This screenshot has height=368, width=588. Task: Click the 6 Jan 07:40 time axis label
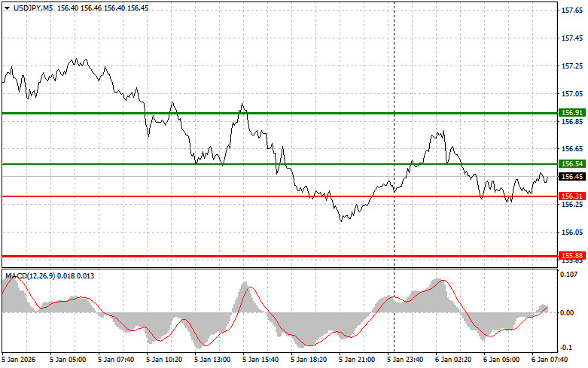coord(551,360)
